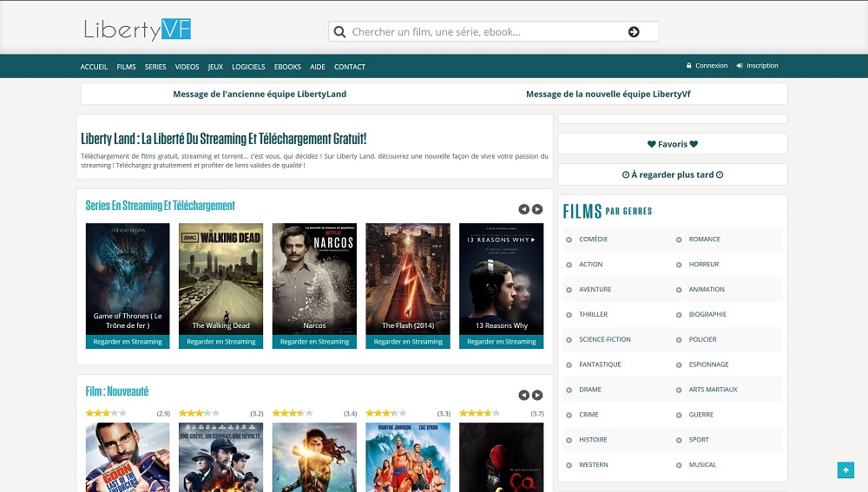Click the sign-in icon beside Inscription
This screenshot has height=492, width=868.
(740, 65)
